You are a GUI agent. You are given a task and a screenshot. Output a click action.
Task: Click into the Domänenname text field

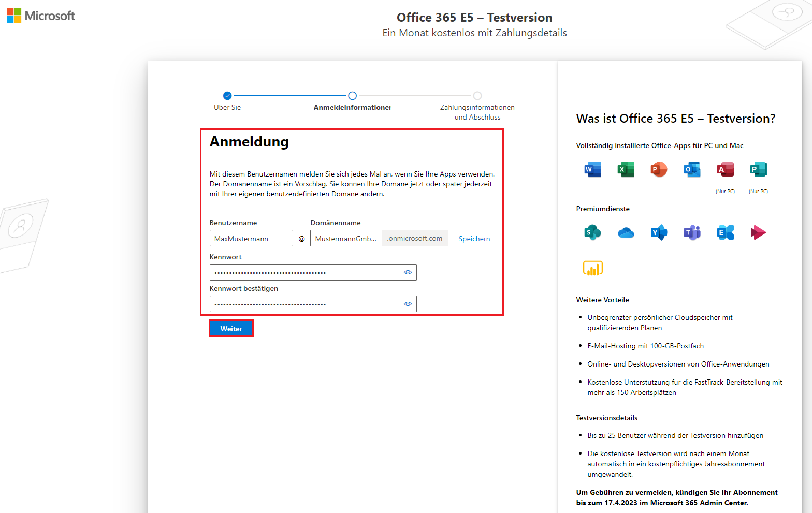(346, 239)
